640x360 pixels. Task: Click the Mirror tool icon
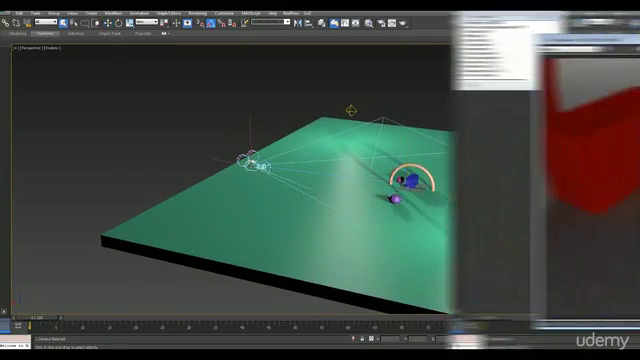[298, 23]
